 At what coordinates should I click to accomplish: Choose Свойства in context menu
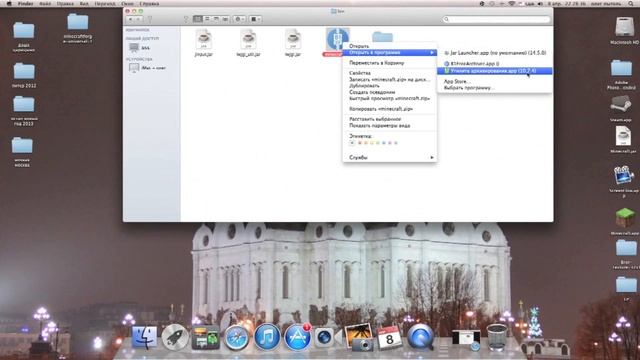click(390, 73)
